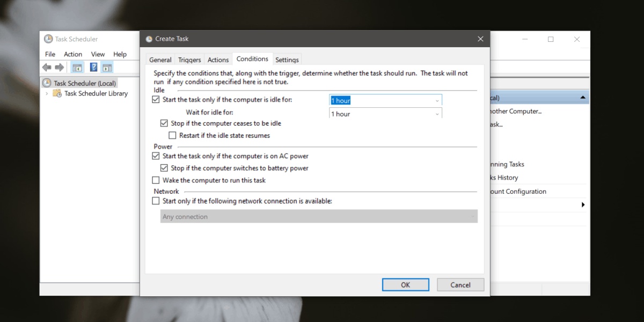Select the Conditions tab
Viewport: 644px width, 322px height.
click(252, 59)
